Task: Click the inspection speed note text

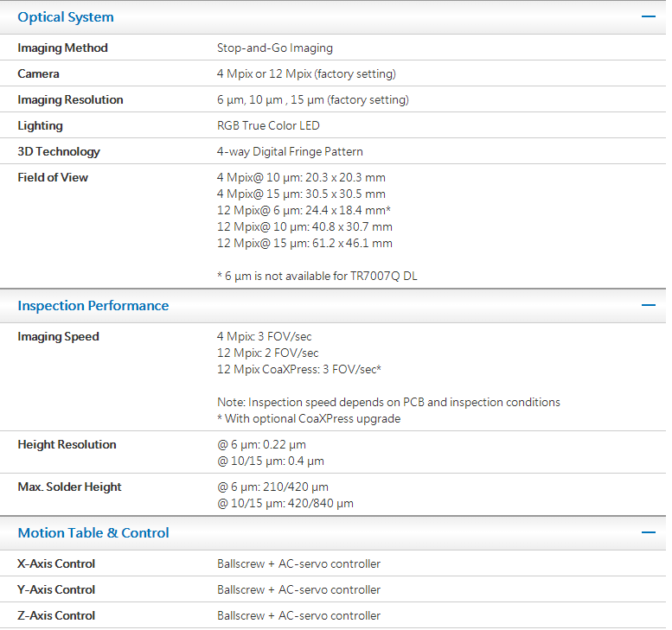Action: [x=388, y=403]
